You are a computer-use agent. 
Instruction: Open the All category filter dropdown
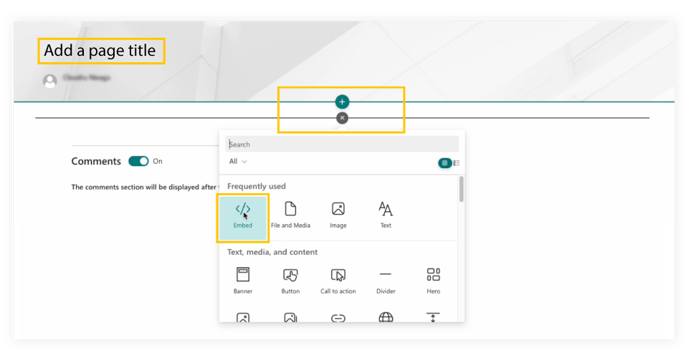pos(238,162)
